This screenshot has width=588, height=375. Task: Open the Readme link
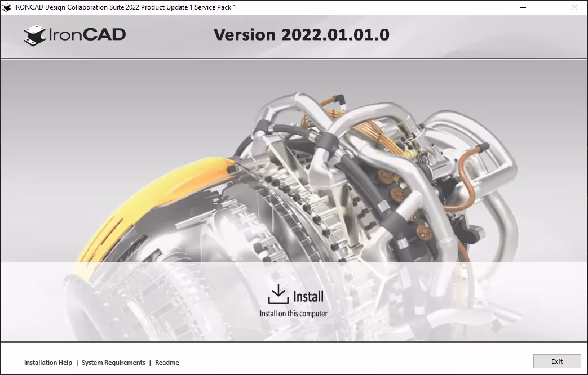click(167, 363)
